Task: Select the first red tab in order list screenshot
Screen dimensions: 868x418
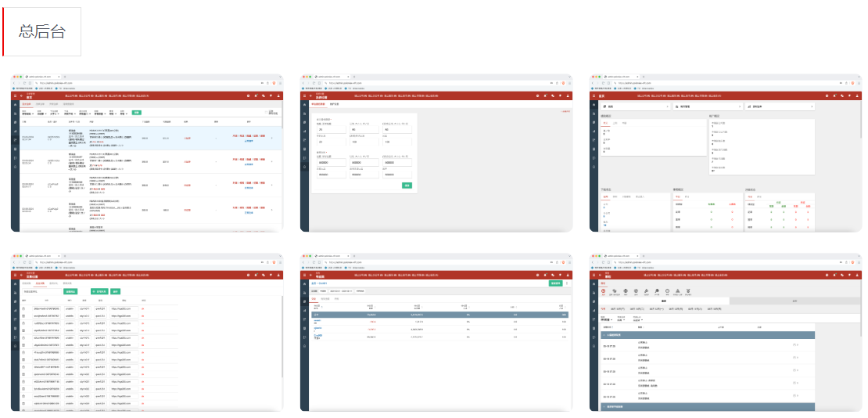Action: click(26, 103)
